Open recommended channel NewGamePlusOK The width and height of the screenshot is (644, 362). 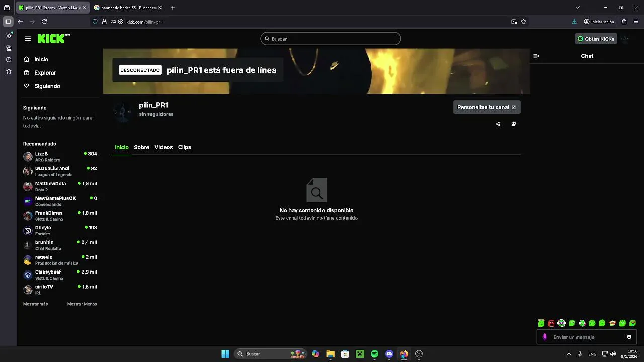60,201
